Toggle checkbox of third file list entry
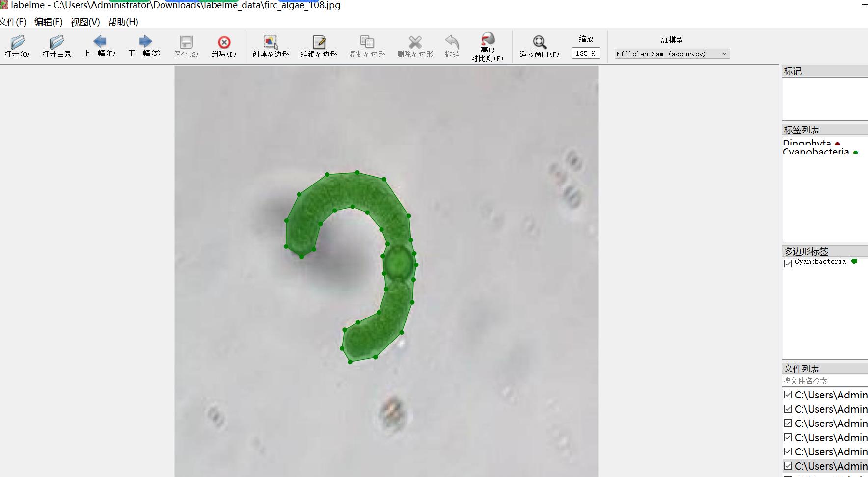868x477 pixels. [788, 423]
